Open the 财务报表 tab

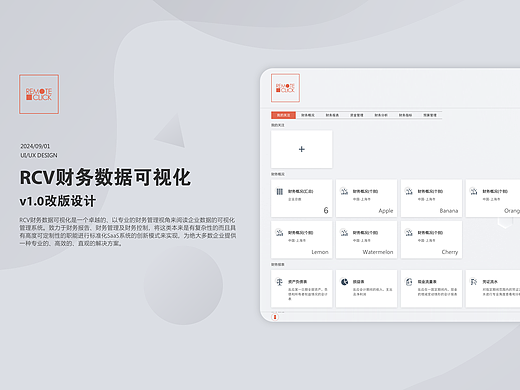[332, 115]
